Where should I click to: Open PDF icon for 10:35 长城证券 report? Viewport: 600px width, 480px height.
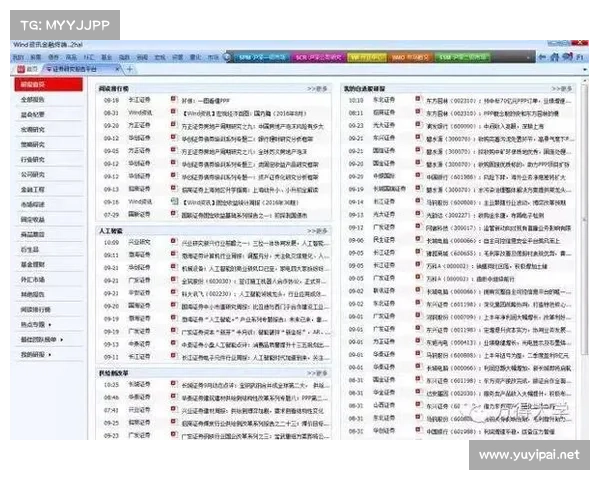174,384
